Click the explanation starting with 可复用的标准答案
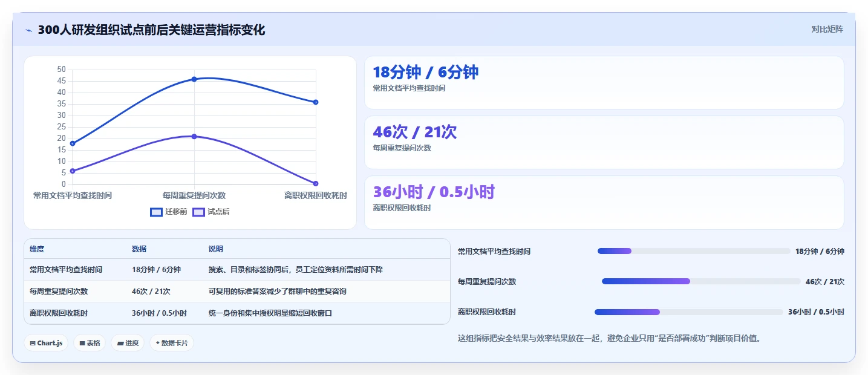Screen dimensions: 868x375 (x=278, y=292)
